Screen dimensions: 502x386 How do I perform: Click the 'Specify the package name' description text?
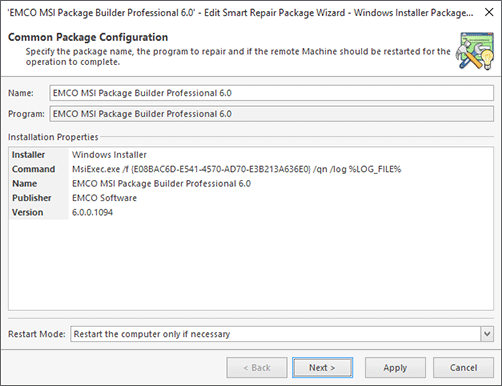[x=238, y=56]
